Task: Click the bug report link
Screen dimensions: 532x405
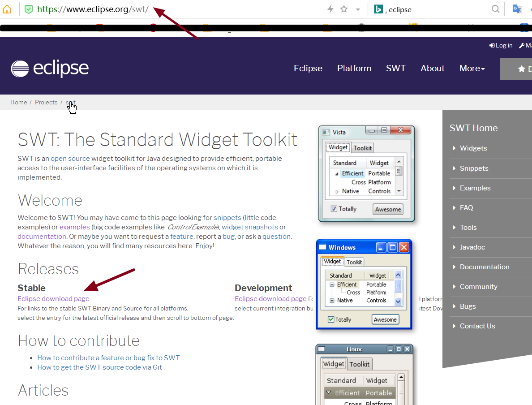Action: pos(229,237)
